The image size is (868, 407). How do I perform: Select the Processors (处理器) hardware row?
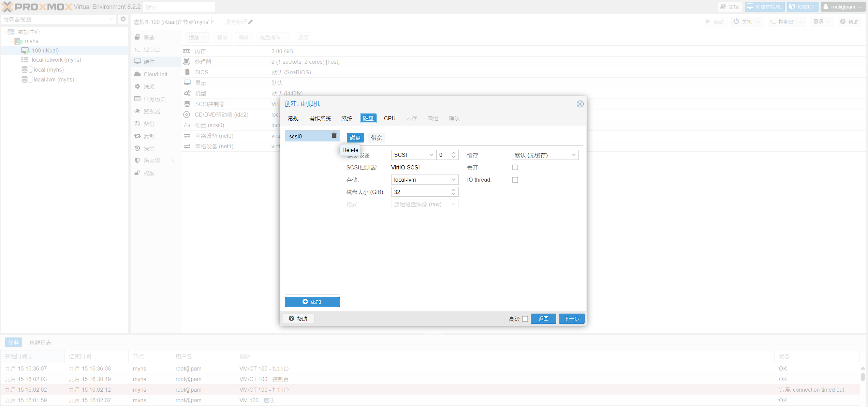click(524, 62)
